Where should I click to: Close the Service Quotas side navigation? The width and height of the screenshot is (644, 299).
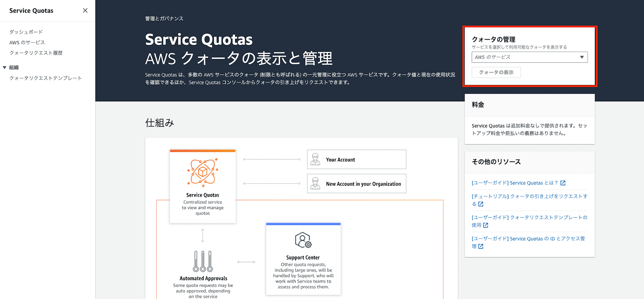click(x=85, y=10)
